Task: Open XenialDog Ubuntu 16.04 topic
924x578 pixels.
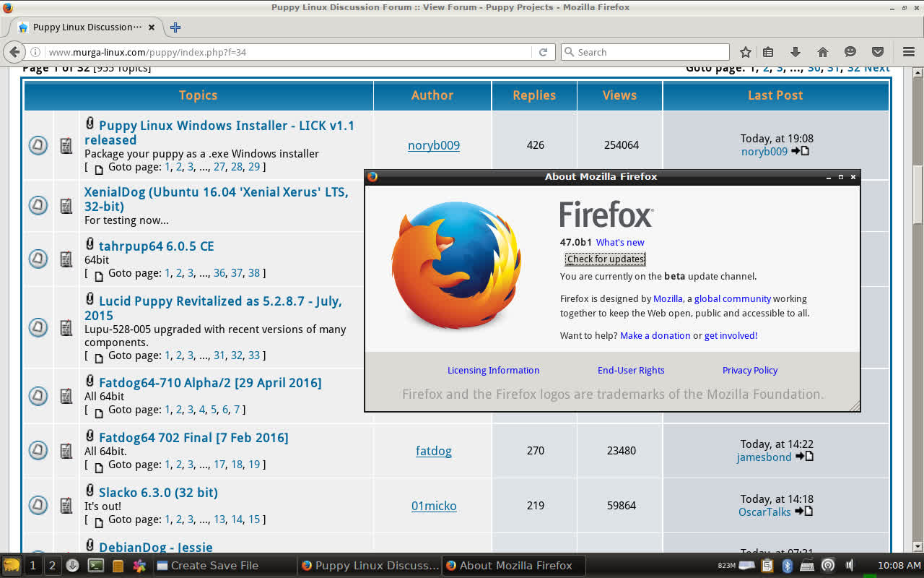Action: coord(216,199)
